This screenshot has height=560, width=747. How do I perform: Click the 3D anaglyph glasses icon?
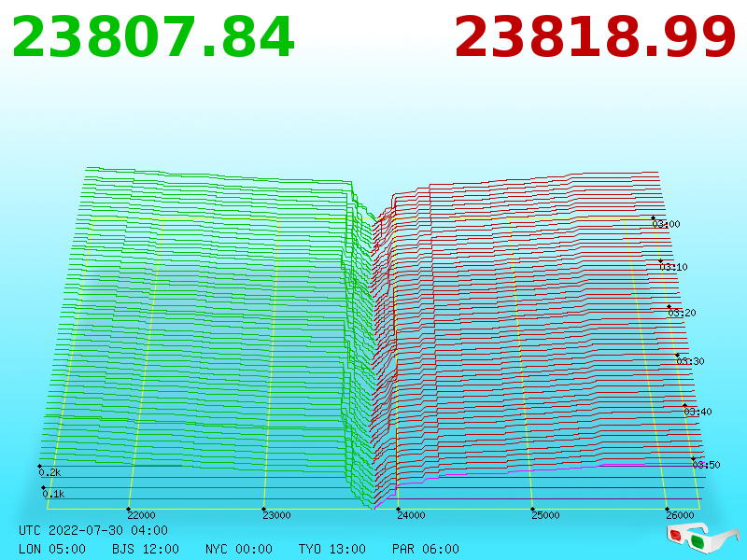click(x=703, y=538)
